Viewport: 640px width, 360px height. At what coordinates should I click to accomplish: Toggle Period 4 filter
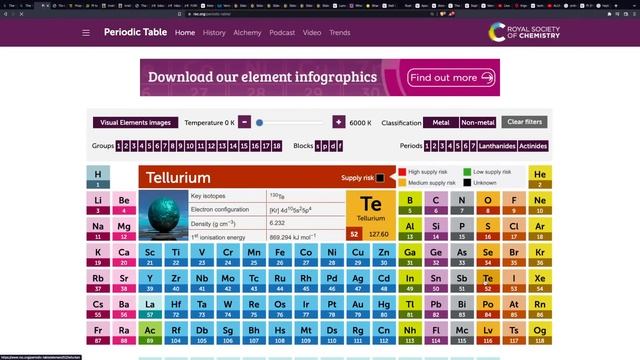(x=450, y=146)
